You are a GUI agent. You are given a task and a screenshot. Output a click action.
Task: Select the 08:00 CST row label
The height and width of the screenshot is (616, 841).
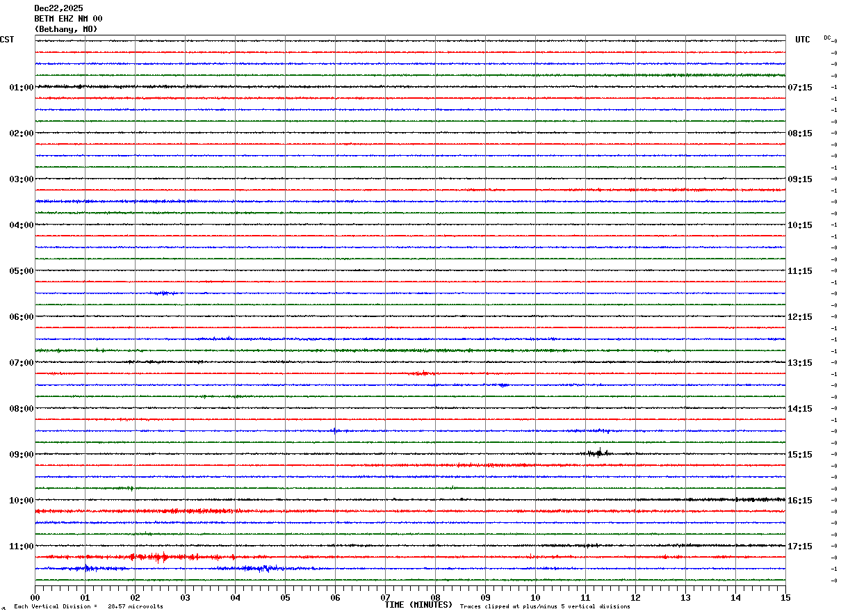22,409
